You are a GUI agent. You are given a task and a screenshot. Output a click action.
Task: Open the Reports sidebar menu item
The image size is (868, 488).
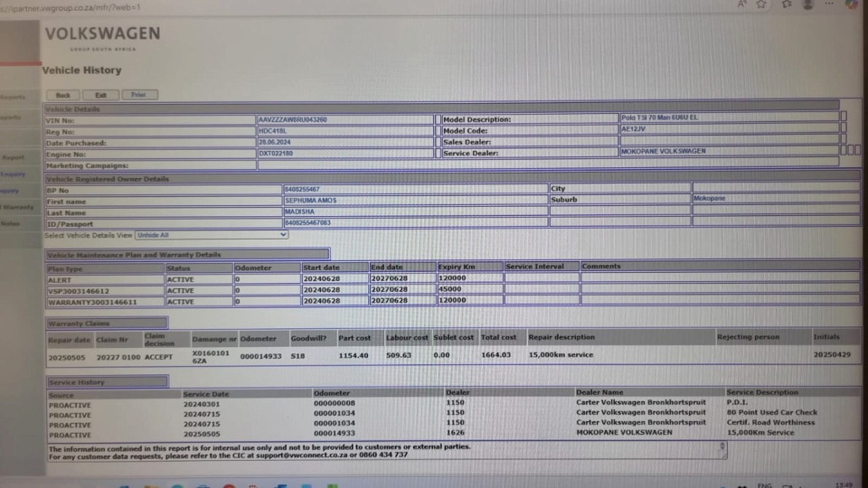click(13, 97)
